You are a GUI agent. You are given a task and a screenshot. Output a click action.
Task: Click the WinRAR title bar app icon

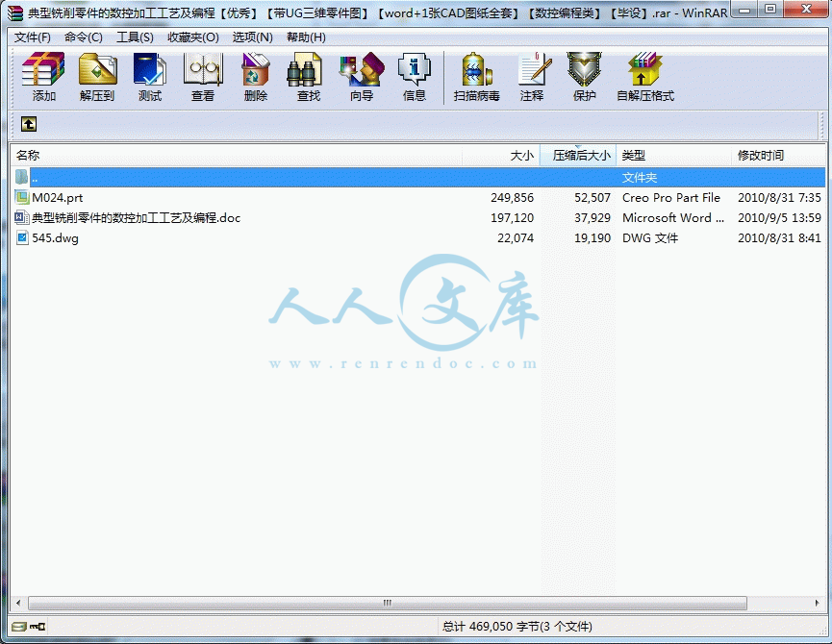click(x=15, y=12)
